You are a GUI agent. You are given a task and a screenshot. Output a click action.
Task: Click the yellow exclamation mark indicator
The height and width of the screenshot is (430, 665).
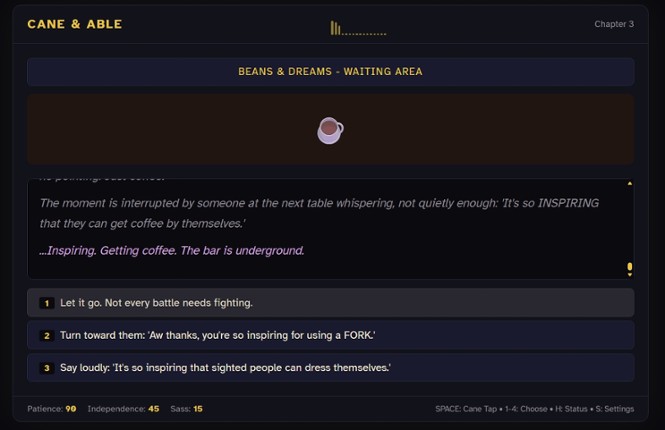[629, 269]
